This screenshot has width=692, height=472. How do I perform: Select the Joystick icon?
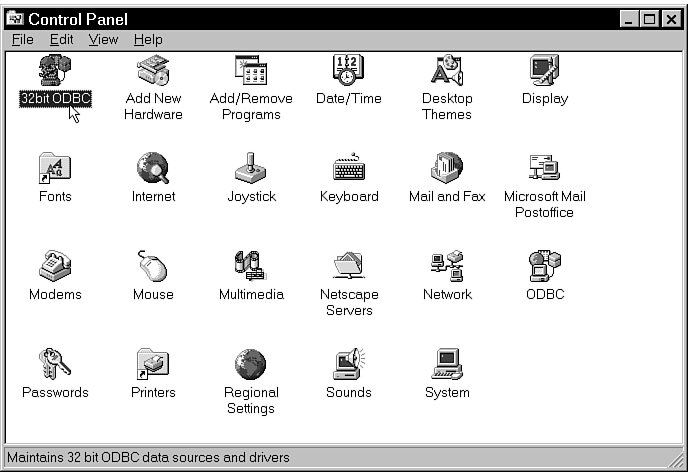(251, 169)
